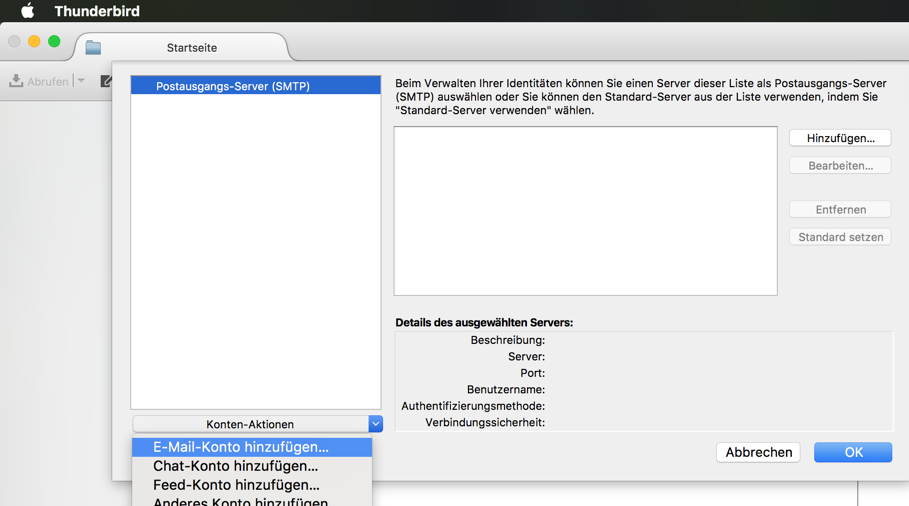Click the Abbrechen button

coord(758,452)
